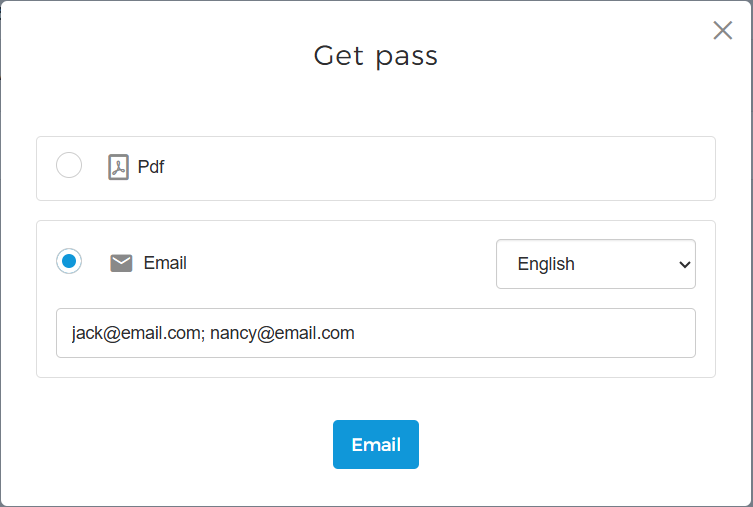Click the Get pass dialog title
The width and height of the screenshot is (753, 507).
pos(376,55)
